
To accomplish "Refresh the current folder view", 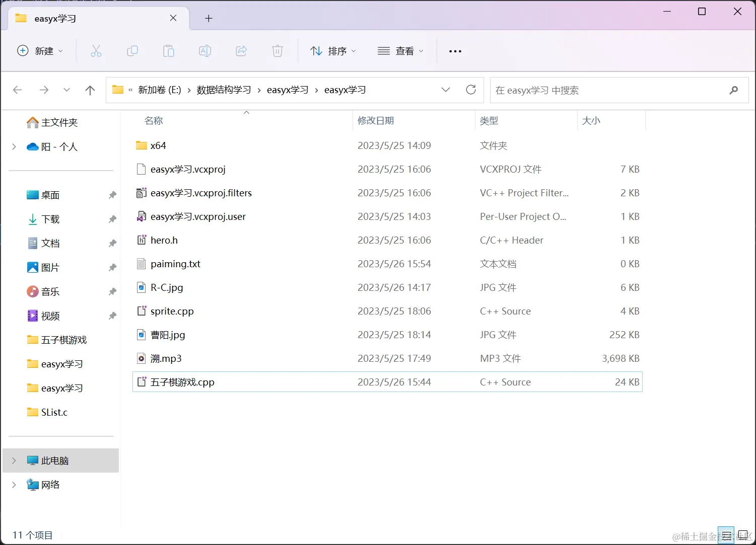I will [471, 90].
